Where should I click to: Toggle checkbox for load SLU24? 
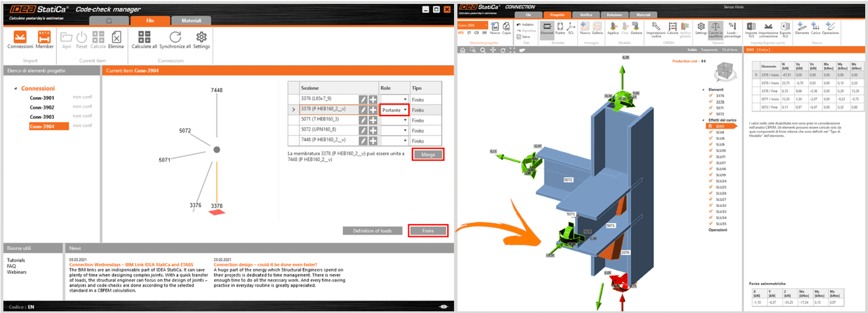point(710,181)
